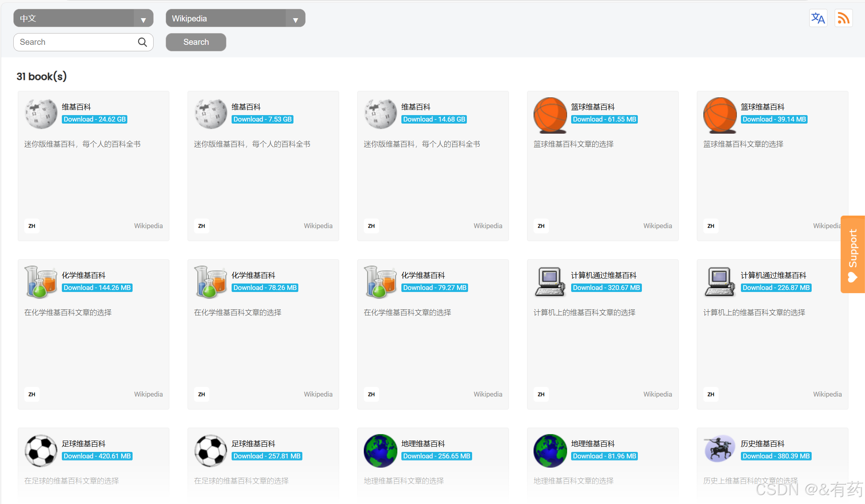Expand the 中文 language dropdown

(83, 19)
